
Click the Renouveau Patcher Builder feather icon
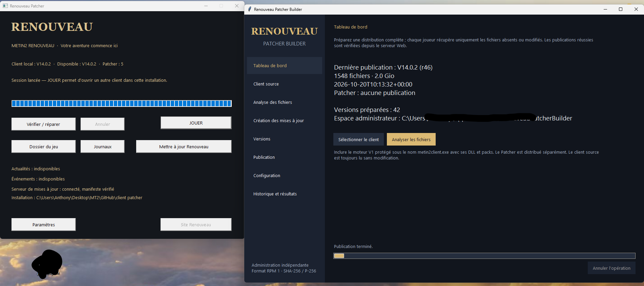tap(250, 9)
